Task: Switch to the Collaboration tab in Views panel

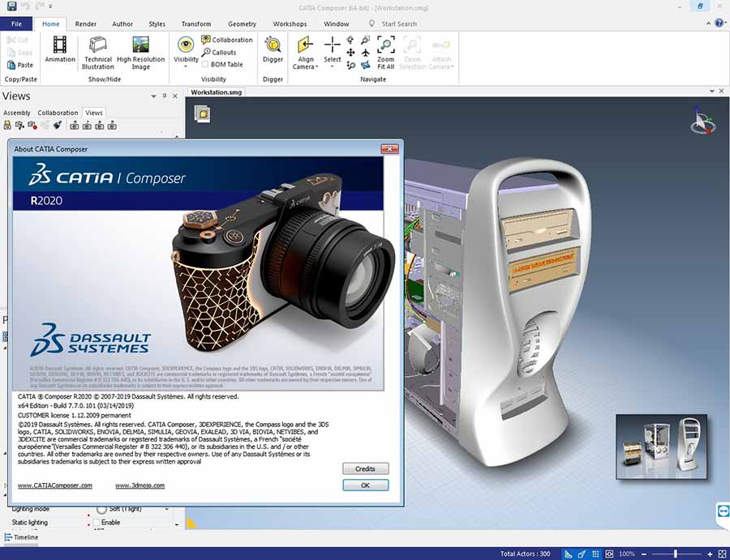Action: [x=58, y=113]
